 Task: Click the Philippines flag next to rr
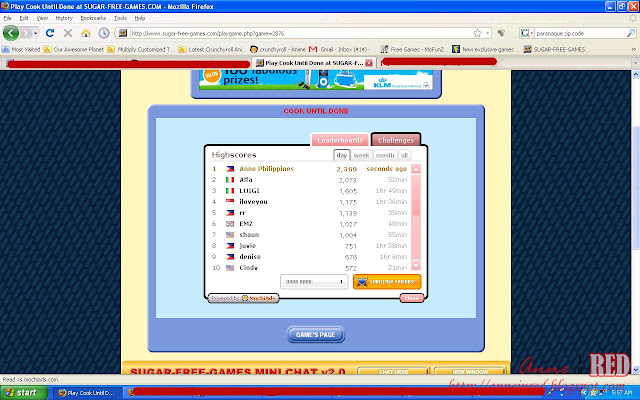pyautogui.click(x=230, y=213)
